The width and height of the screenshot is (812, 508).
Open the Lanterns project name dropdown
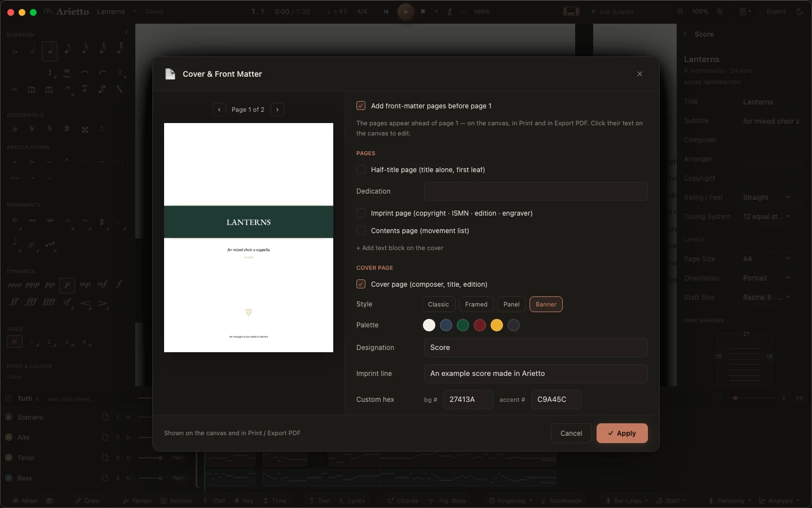point(117,11)
